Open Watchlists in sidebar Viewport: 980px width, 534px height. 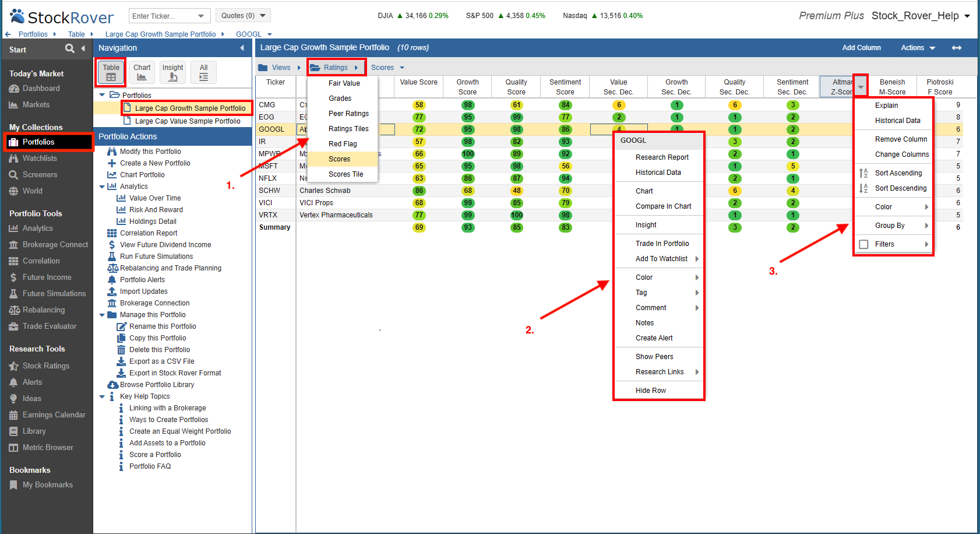tap(40, 159)
